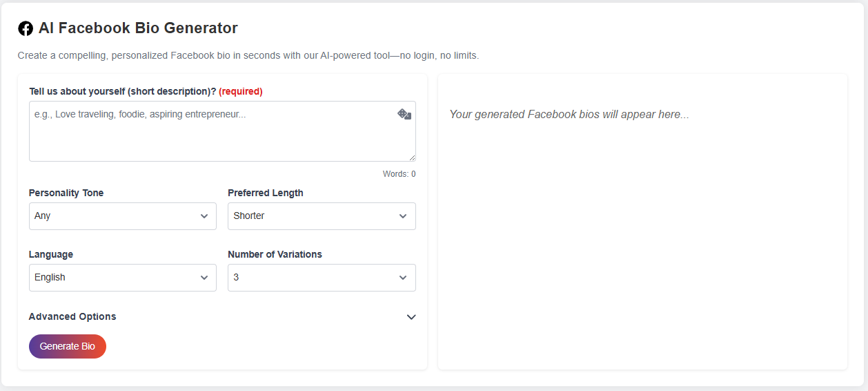Viewport: 868px width, 391px height.
Task: Click the chevron arrow in Number of Variations
Action: (x=403, y=278)
